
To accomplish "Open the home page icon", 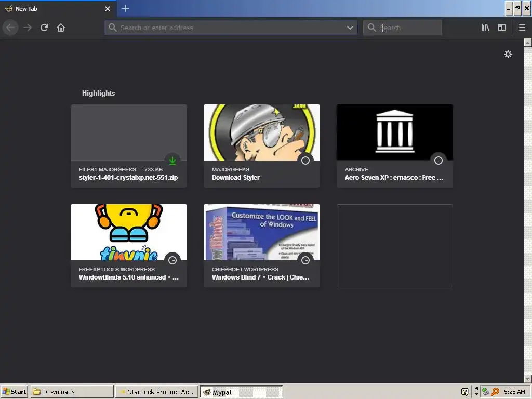I will 61,28.
